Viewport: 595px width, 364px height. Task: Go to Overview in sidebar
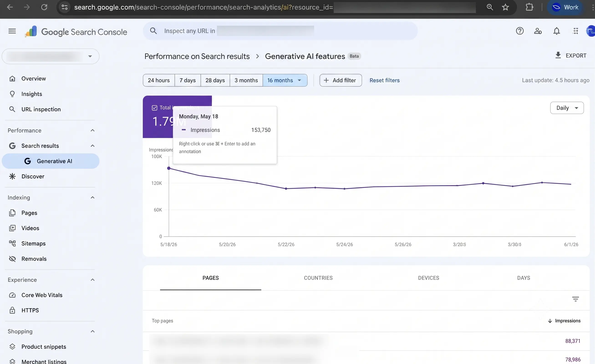coord(33,78)
